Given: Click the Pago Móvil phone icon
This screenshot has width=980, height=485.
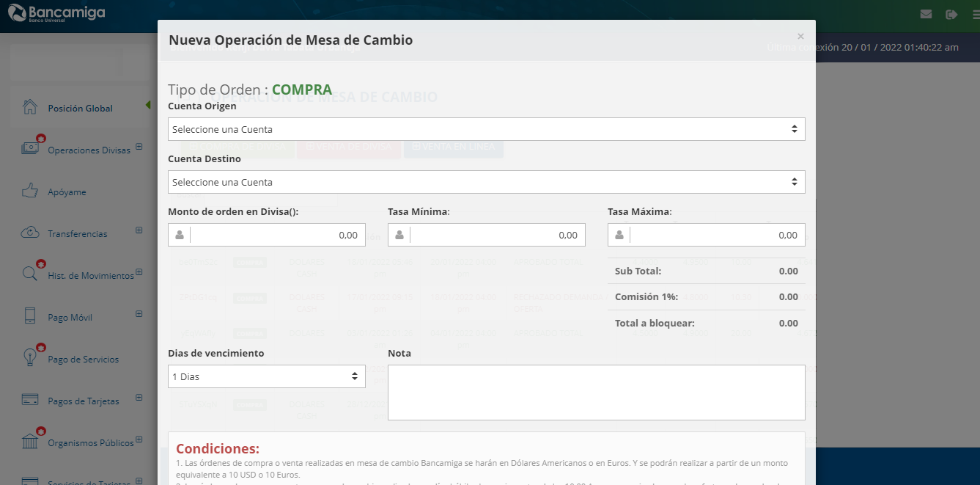Looking at the screenshot, I should coord(30,317).
